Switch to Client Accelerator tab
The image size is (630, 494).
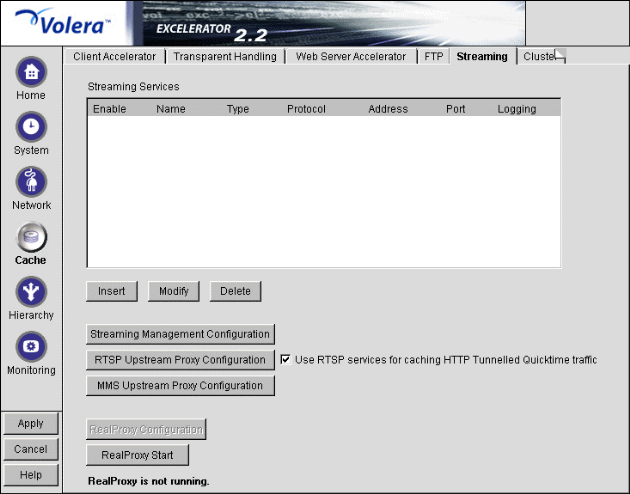pos(114,57)
